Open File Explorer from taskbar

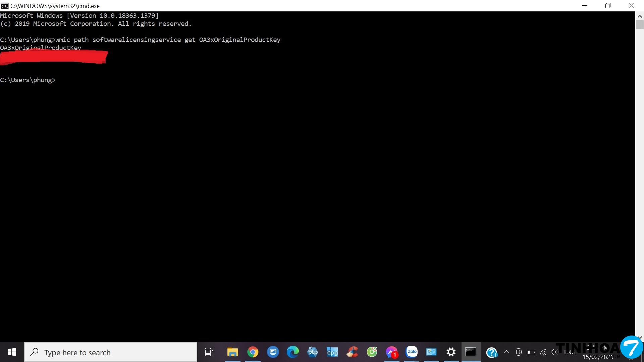click(x=232, y=352)
